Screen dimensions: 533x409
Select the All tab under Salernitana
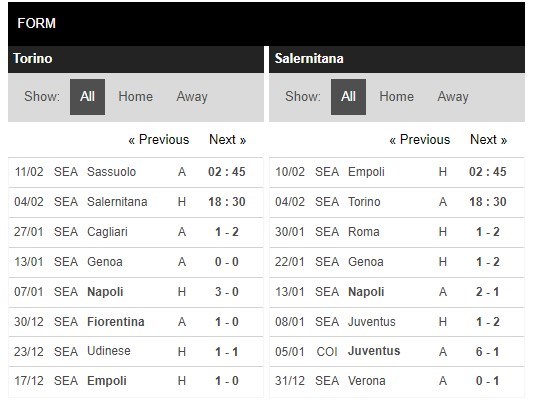click(348, 97)
